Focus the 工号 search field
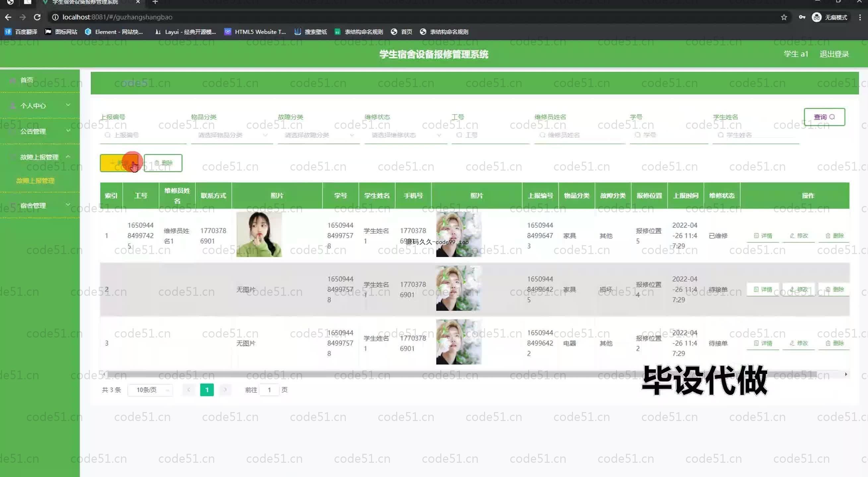The width and height of the screenshot is (868, 477). [x=491, y=135]
